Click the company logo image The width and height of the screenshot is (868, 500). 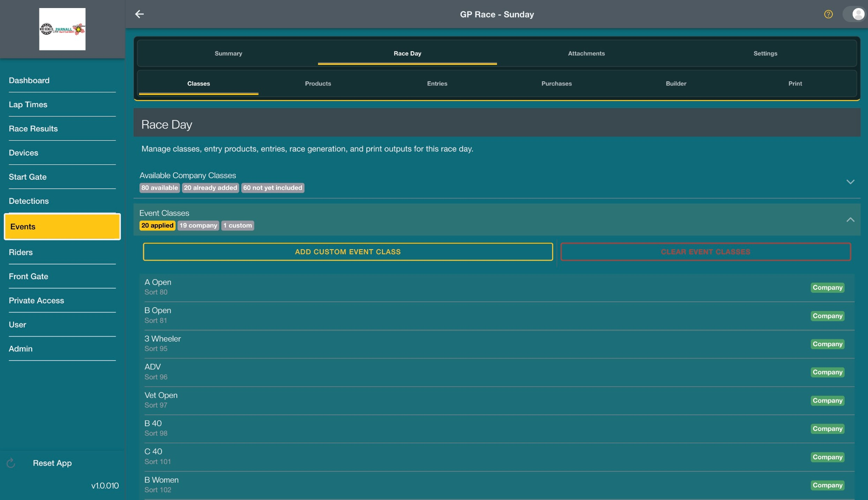click(x=62, y=29)
